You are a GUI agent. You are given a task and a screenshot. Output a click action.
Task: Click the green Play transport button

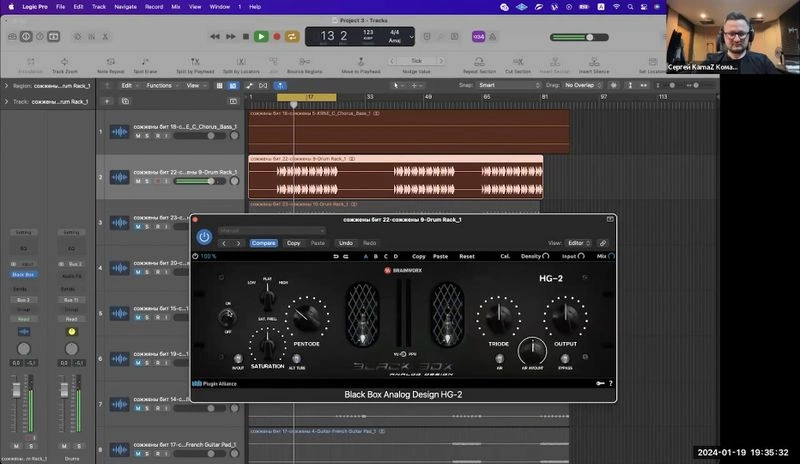[261, 37]
